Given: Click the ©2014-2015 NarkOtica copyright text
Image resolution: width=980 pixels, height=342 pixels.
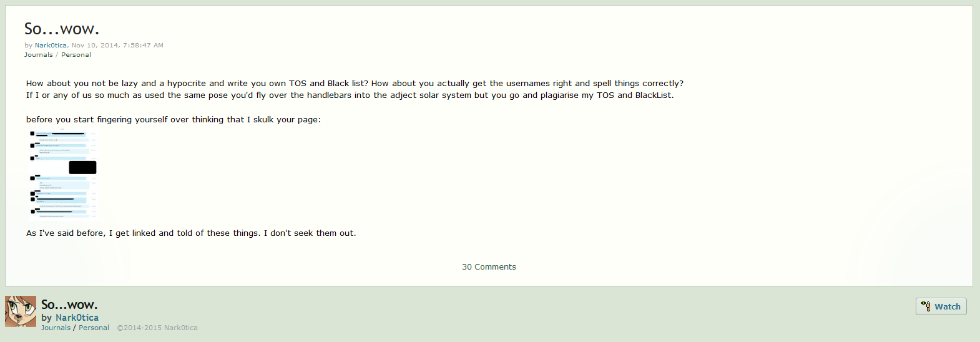Looking at the screenshot, I should click(x=157, y=328).
